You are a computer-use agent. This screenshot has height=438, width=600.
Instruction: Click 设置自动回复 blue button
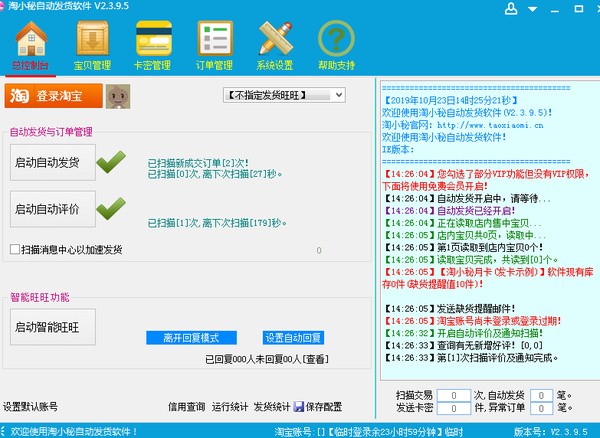[292, 338]
